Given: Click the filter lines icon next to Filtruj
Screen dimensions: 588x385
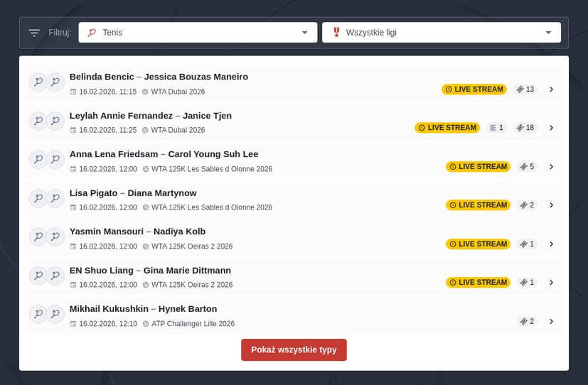Looking at the screenshot, I should click(34, 33).
